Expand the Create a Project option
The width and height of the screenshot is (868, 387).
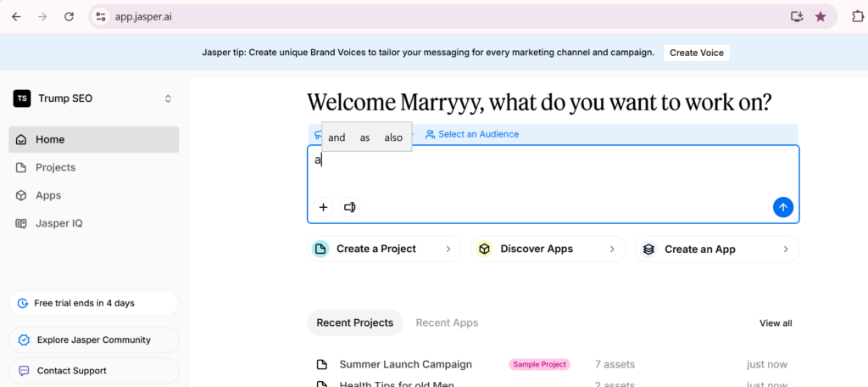point(384,249)
